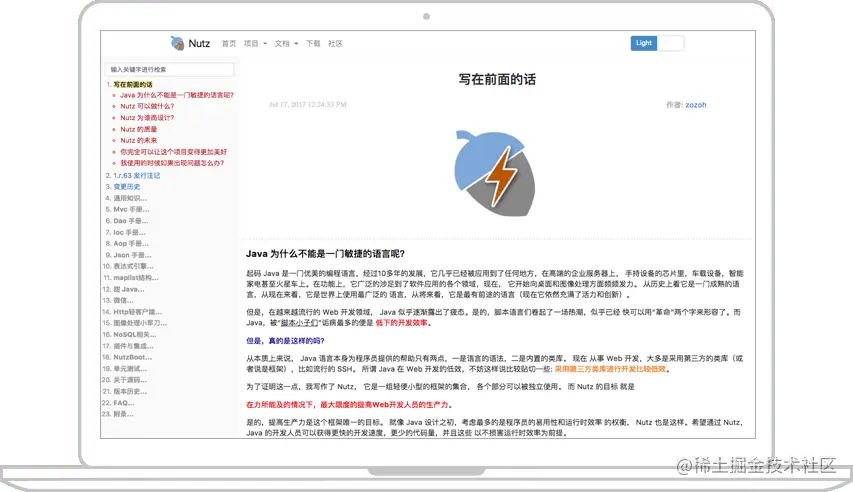Image resolution: width=853 pixels, height=492 pixels.
Task: Expand 版本历史... sidebar section
Action: coord(130,391)
